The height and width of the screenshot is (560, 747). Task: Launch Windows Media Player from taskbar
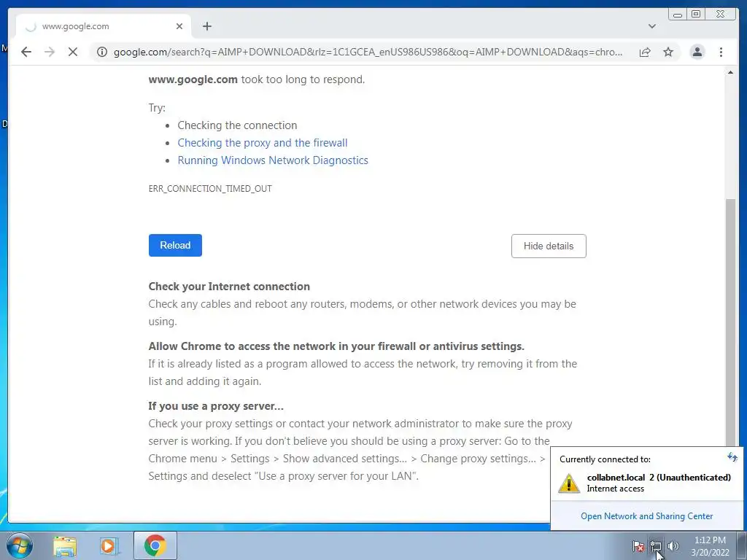coord(109,545)
